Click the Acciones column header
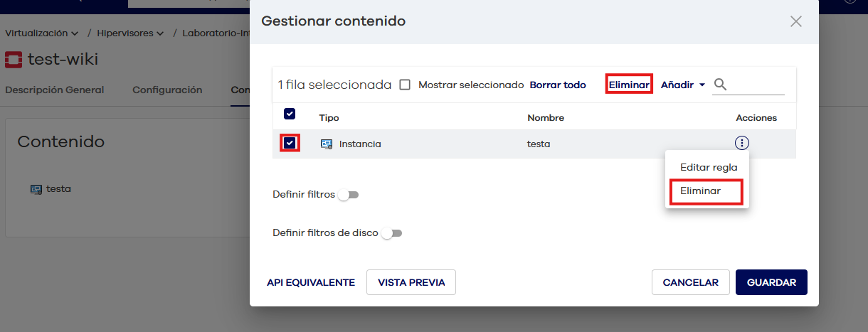This screenshot has height=332, width=868. pyautogui.click(x=756, y=117)
